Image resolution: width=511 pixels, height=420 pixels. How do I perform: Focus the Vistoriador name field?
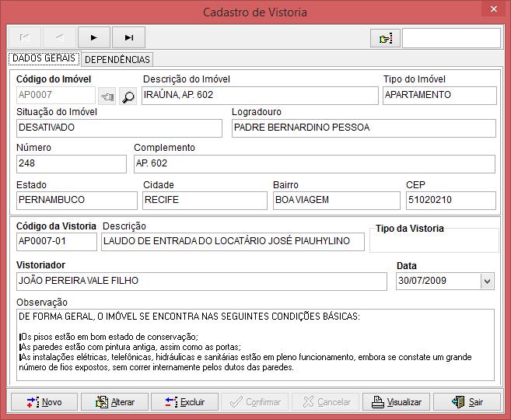pos(201,281)
